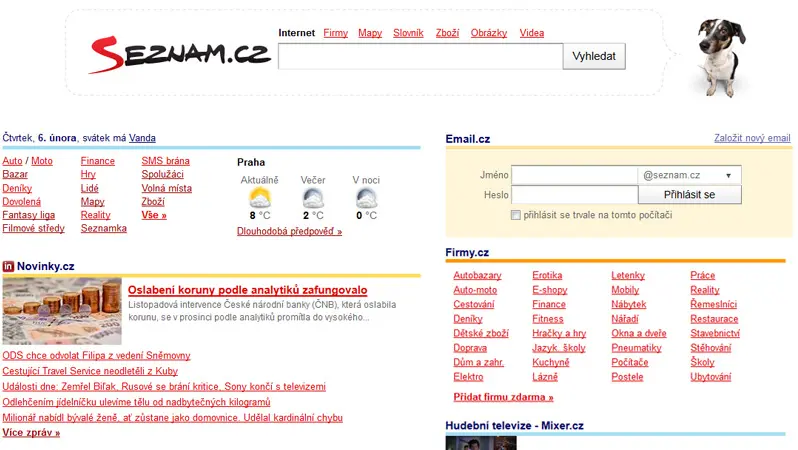
Task: Open the Dlouhodobá předpověď forecast link
Action: [x=289, y=231]
